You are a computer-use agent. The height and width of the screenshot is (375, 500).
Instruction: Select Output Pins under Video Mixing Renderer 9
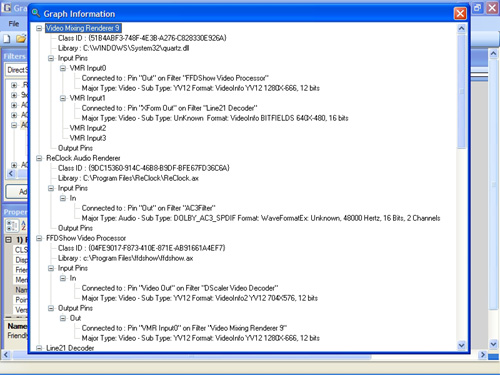point(75,148)
